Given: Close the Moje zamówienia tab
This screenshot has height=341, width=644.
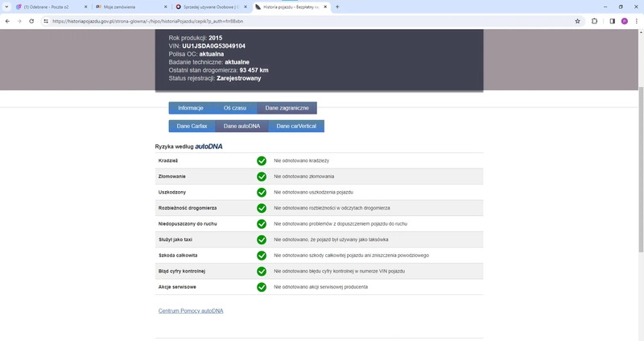Looking at the screenshot, I should (166, 7).
